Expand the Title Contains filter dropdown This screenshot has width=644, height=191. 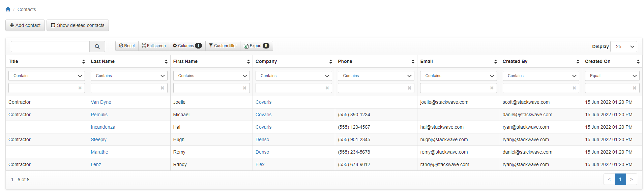pos(47,76)
